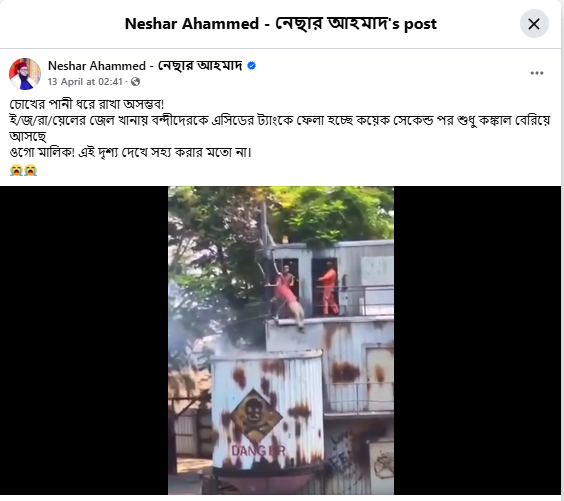Screen dimensions: 564x501
Task: Open the 13 April at 02:41 timestamp
Action: (x=85, y=82)
